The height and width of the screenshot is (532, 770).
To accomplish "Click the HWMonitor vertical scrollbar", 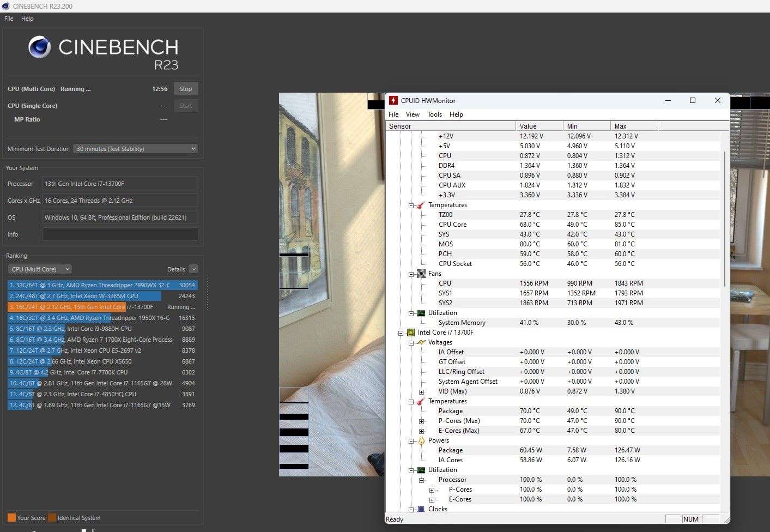I will point(725,219).
